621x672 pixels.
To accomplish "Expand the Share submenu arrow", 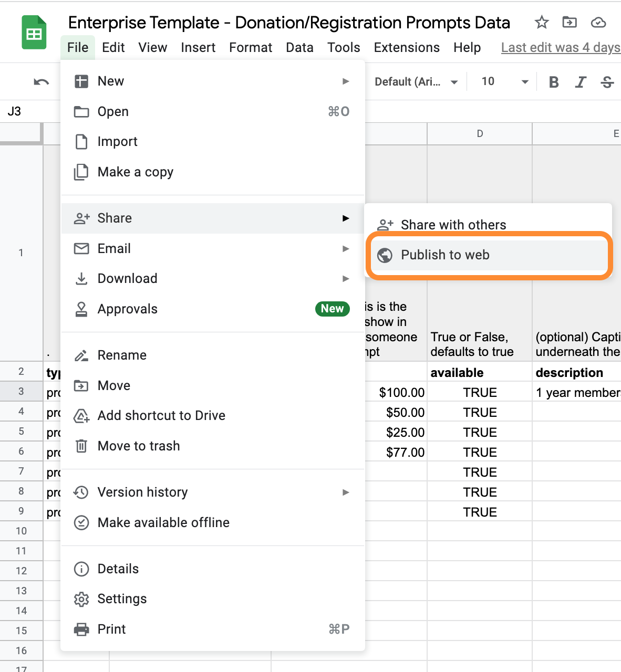I will 346,218.
